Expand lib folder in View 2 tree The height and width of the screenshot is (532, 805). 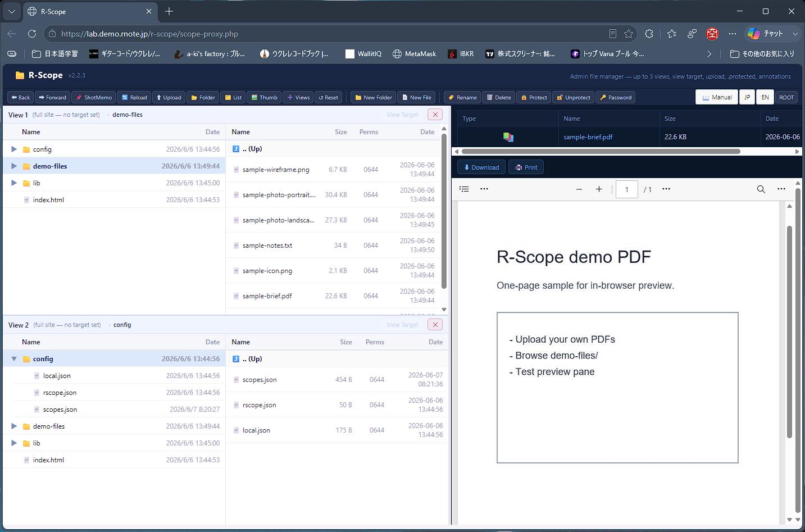(x=14, y=443)
